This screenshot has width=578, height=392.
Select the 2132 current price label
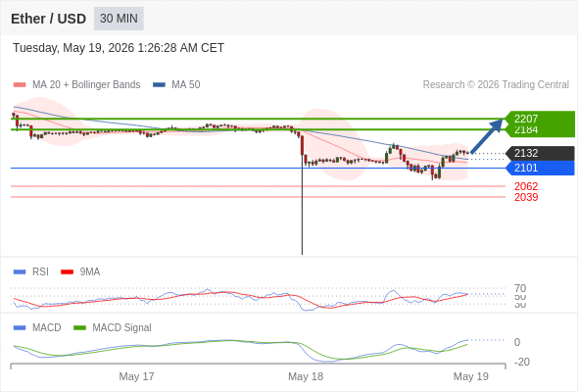526,153
